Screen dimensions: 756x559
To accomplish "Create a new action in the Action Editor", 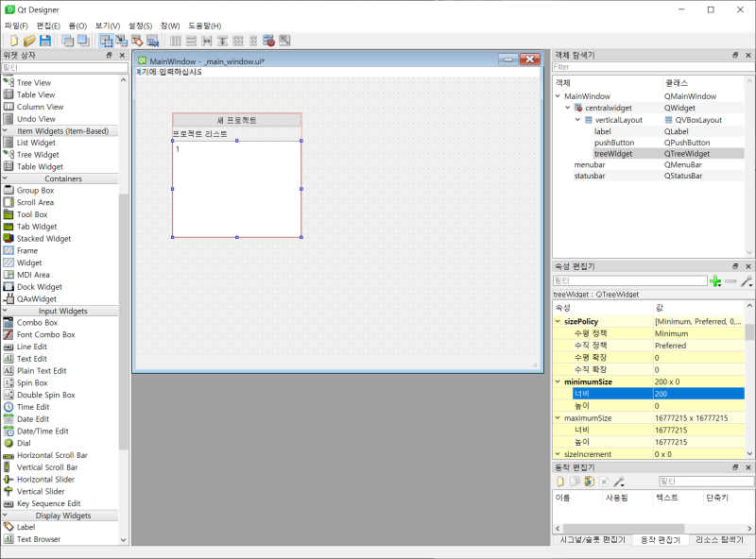I will (x=560, y=482).
